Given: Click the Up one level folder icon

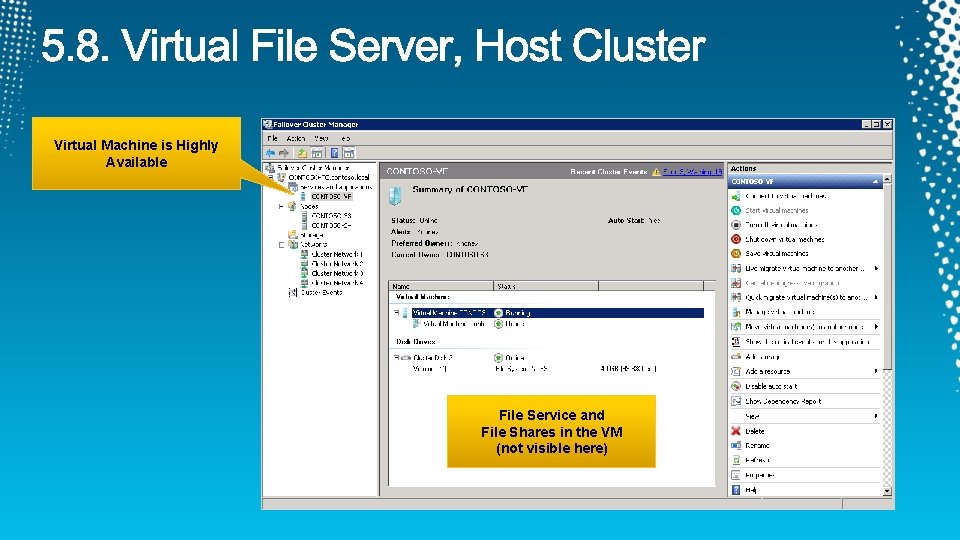Looking at the screenshot, I should 302,153.
